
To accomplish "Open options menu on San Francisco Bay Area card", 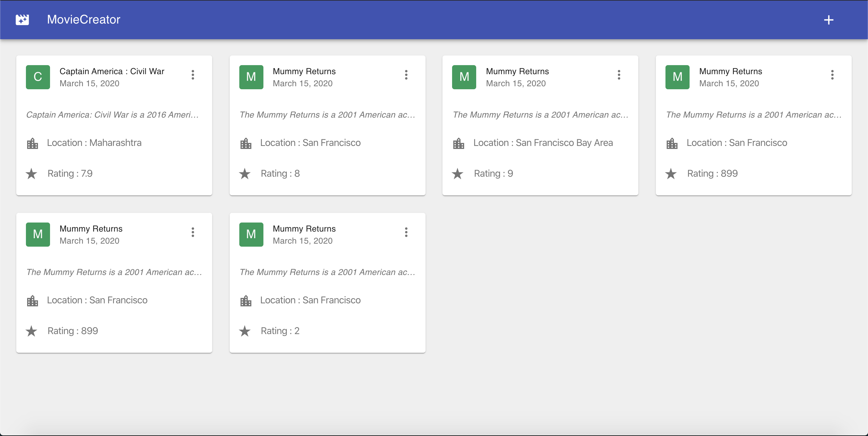I will point(619,75).
